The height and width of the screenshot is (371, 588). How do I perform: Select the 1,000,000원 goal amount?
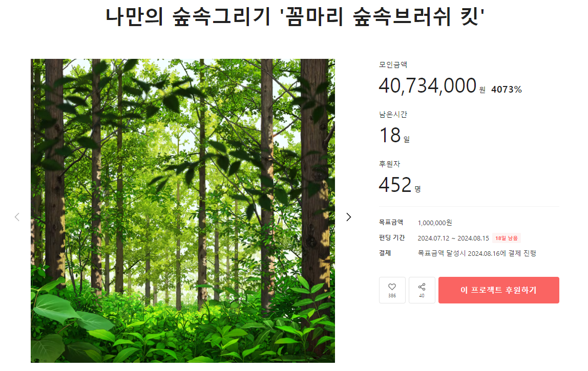click(x=435, y=223)
